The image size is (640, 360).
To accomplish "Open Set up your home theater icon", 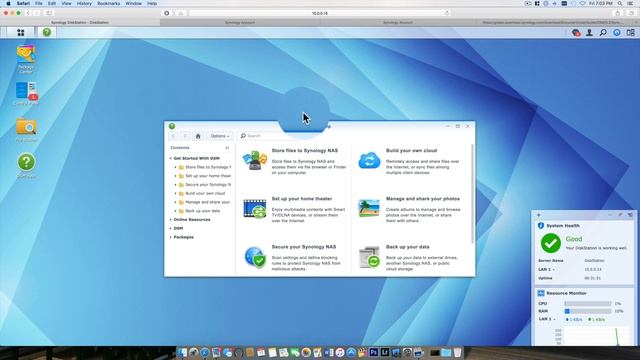I will tap(255, 209).
